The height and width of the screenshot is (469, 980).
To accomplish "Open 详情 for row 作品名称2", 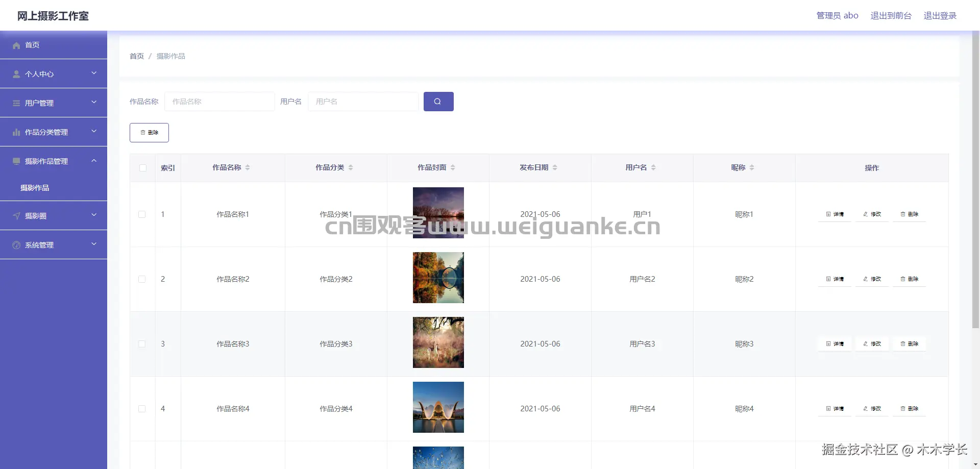I will pos(835,279).
